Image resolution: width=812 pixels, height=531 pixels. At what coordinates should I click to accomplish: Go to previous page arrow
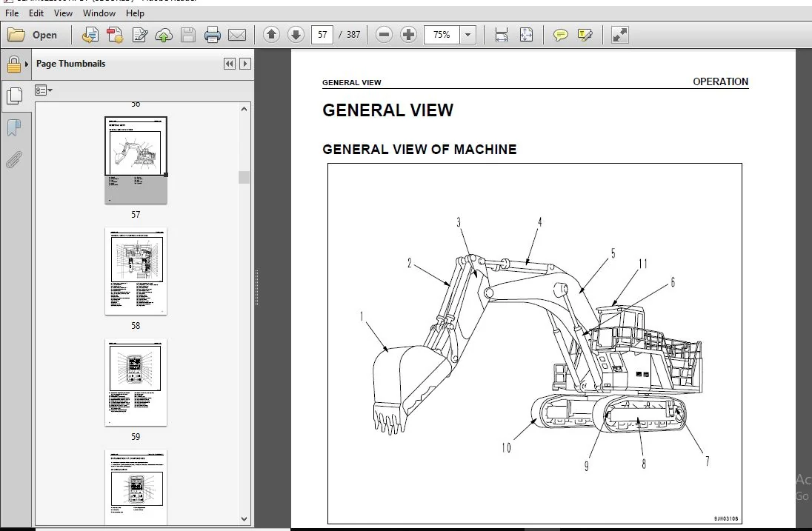coord(271,35)
